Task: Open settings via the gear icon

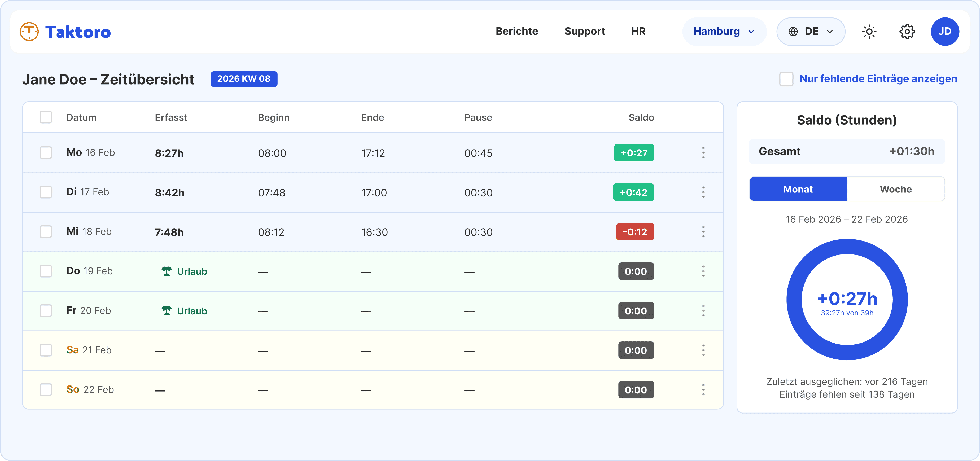Action: [907, 32]
